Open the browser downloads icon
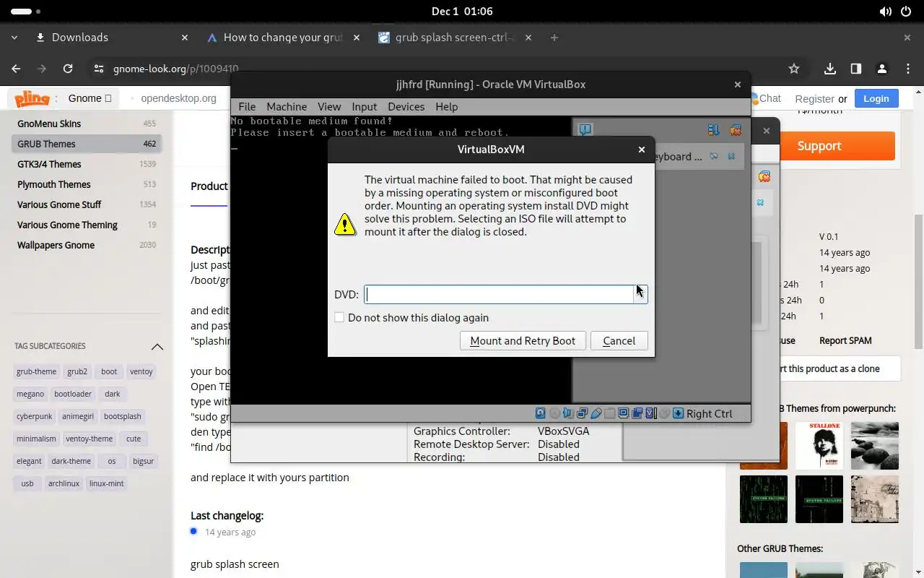Screen dimensions: 924x578 [830, 69]
